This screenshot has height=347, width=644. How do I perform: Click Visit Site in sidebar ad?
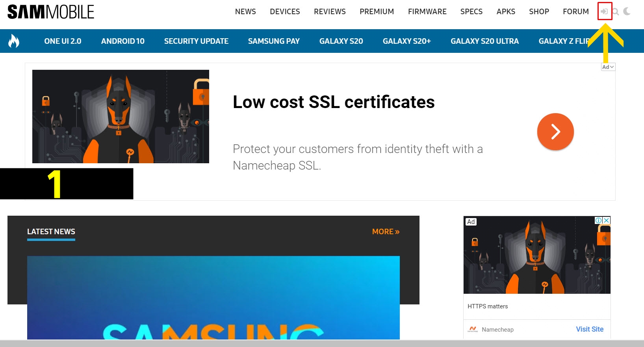[x=590, y=329]
